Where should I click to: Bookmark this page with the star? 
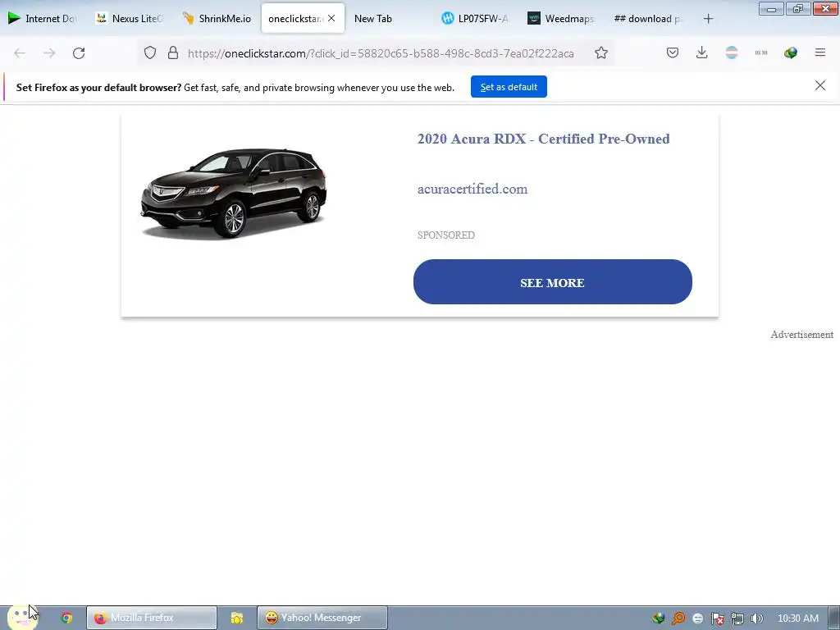point(601,52)
